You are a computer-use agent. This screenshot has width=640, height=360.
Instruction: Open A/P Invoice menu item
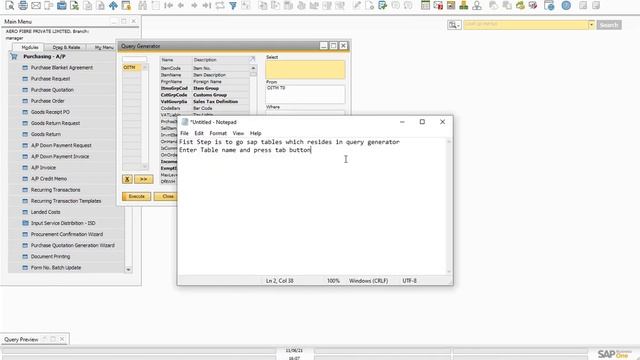[43, 167]
